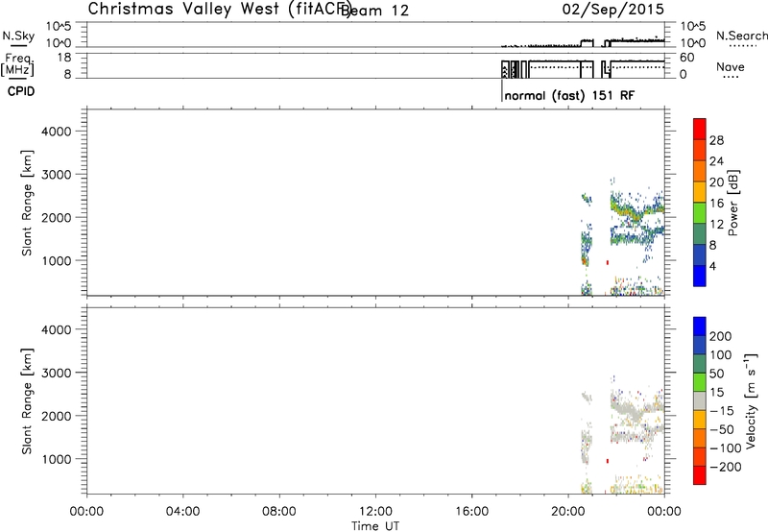
Task: Click the '12:00' time tick label
Action: [375, 512]
